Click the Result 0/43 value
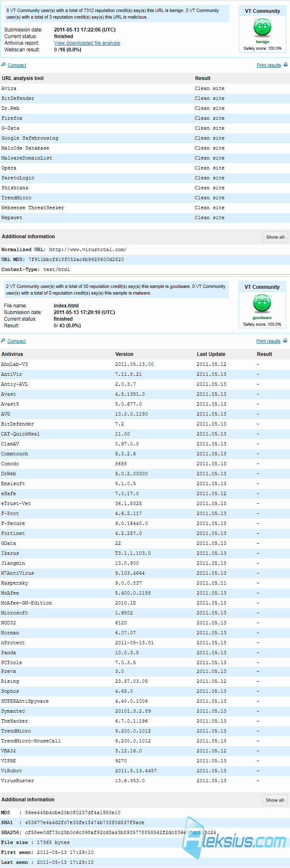The image size is (290, 868). (x=67, y=326)
